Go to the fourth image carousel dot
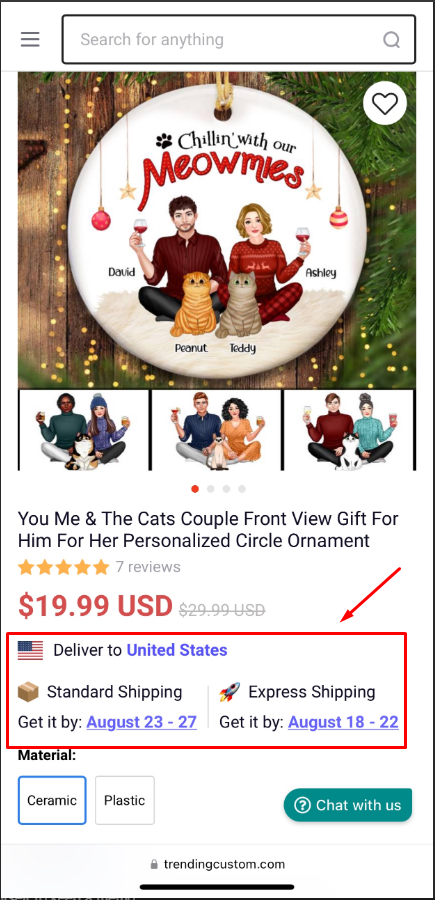 [242, 489]
